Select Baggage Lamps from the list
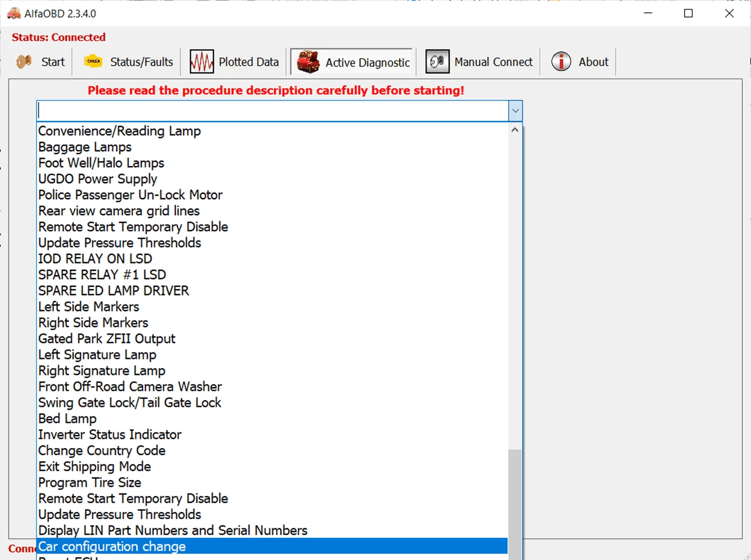 pos(272,147)
